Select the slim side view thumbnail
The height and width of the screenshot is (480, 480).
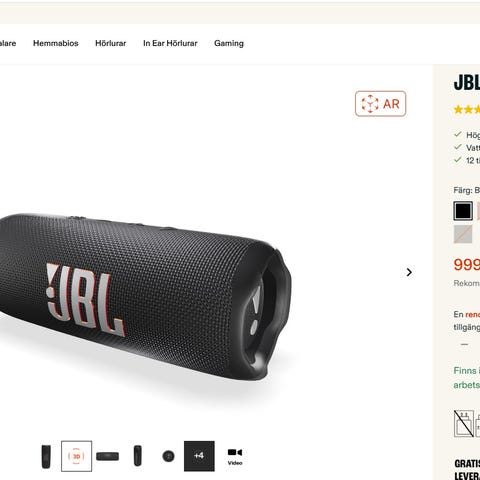(x=137, y=456)
